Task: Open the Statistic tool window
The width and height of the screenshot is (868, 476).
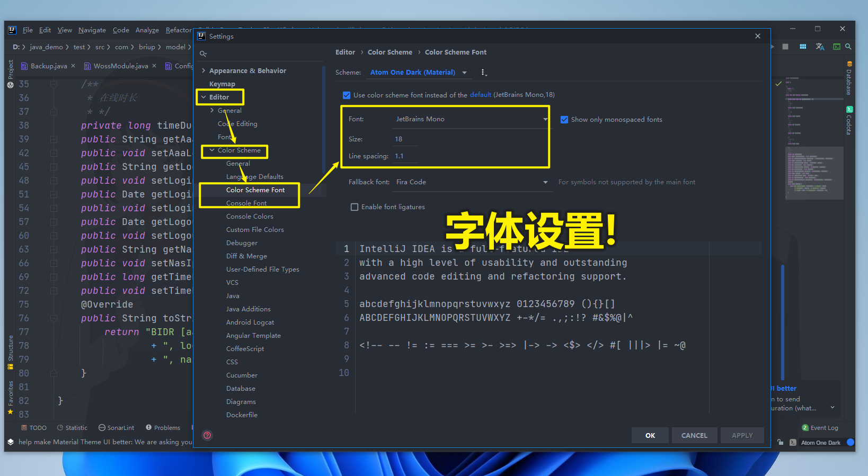Action: [73, 428]
